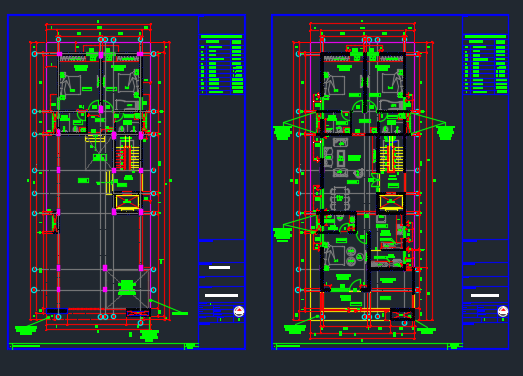Select the top-left bedroom bed on right plan

[335, 85]
